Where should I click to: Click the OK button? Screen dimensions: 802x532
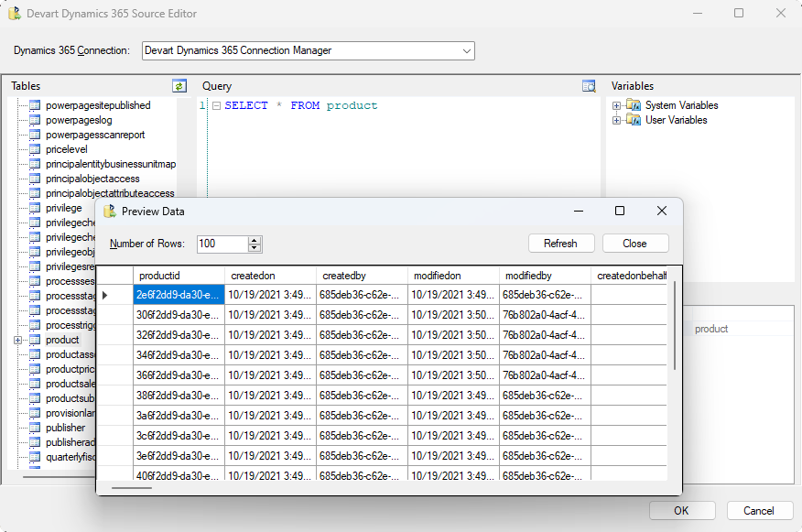[x=681, y=511]
